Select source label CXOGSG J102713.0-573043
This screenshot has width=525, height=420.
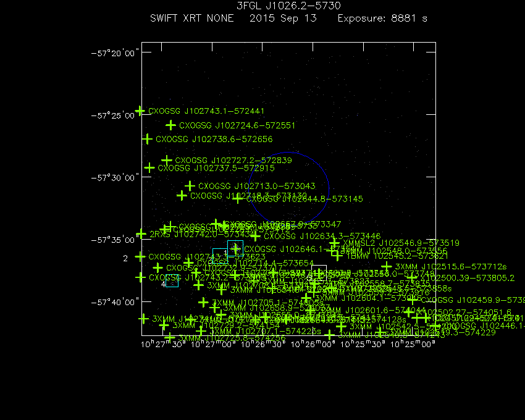257,186
